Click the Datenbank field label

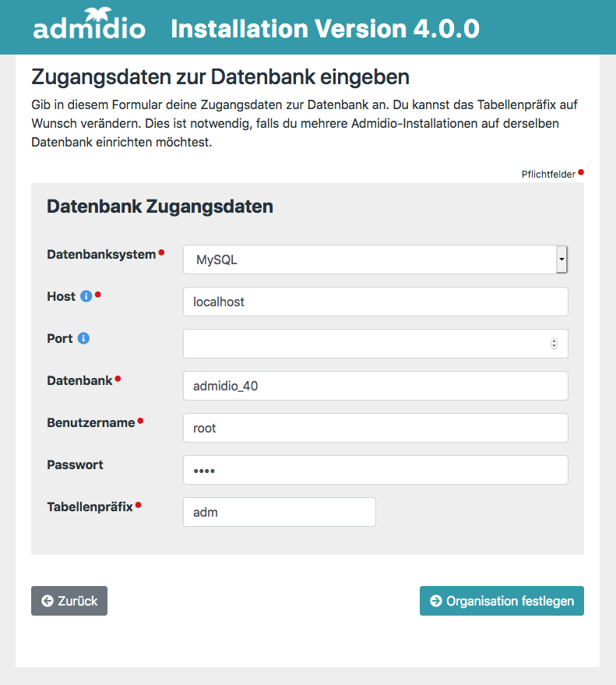(79, 380)
